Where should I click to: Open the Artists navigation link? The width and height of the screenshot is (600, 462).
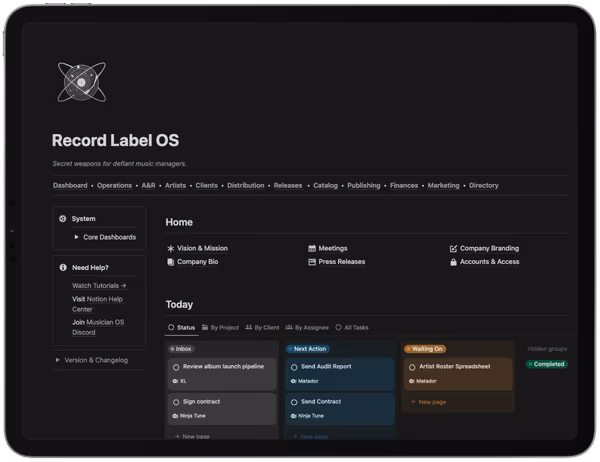[175, 186]
